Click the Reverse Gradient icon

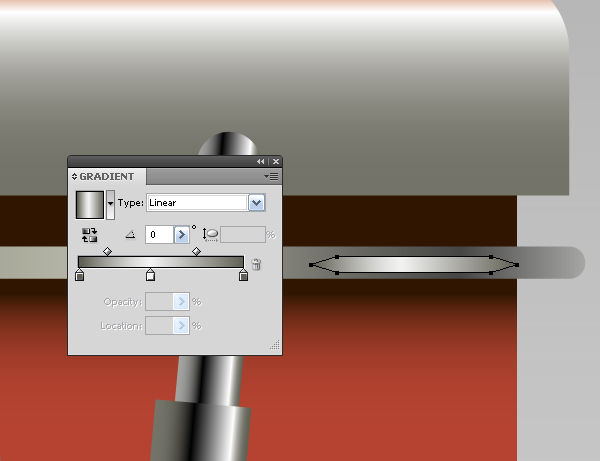90,235
